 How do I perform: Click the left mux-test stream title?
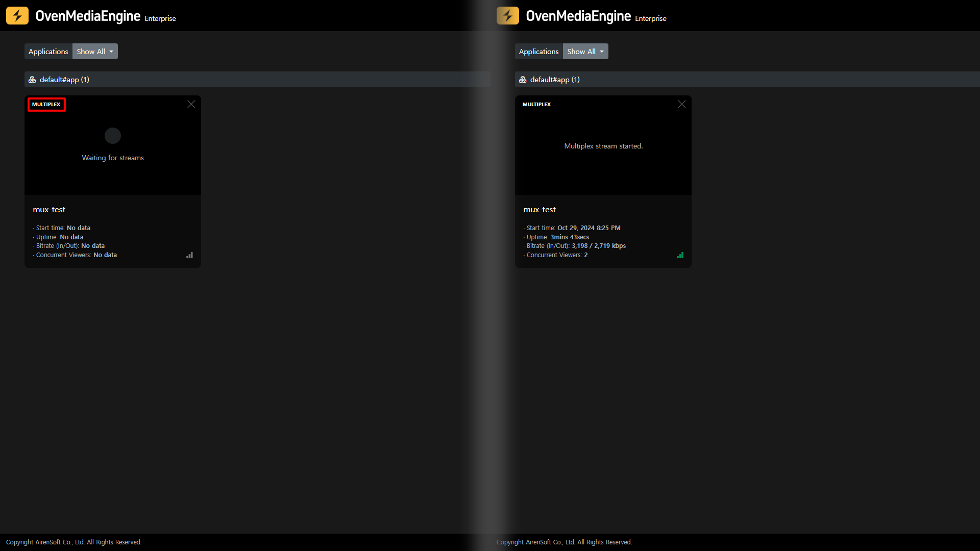pos(49,210)
